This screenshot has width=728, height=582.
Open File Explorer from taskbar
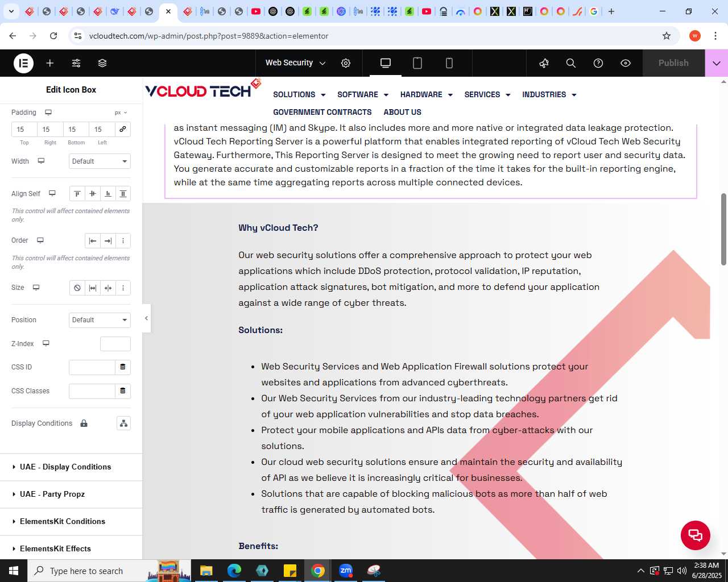tap(206, 571)
